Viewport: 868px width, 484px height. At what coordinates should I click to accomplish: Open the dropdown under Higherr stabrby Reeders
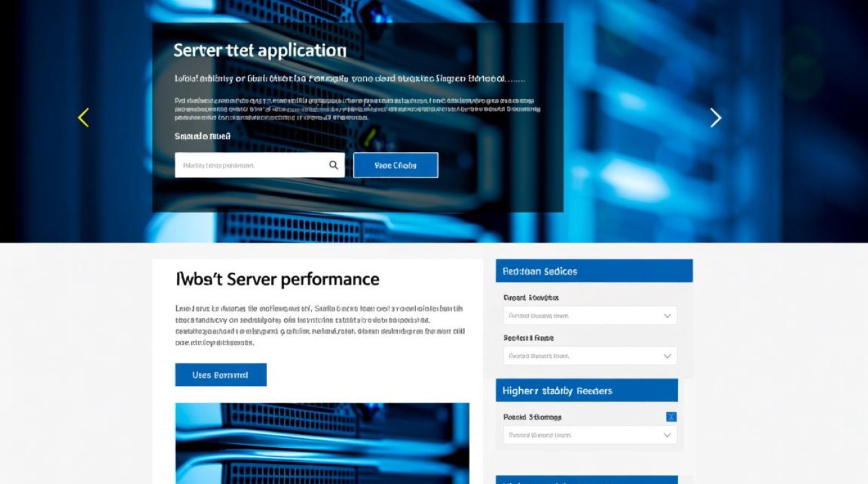click(x=590, y=435)
